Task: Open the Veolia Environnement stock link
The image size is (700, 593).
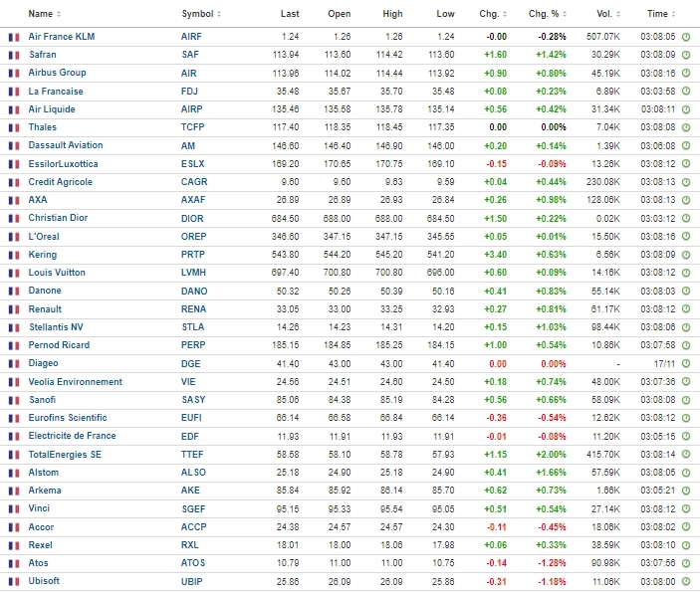Action: click(x=75, y=381)
